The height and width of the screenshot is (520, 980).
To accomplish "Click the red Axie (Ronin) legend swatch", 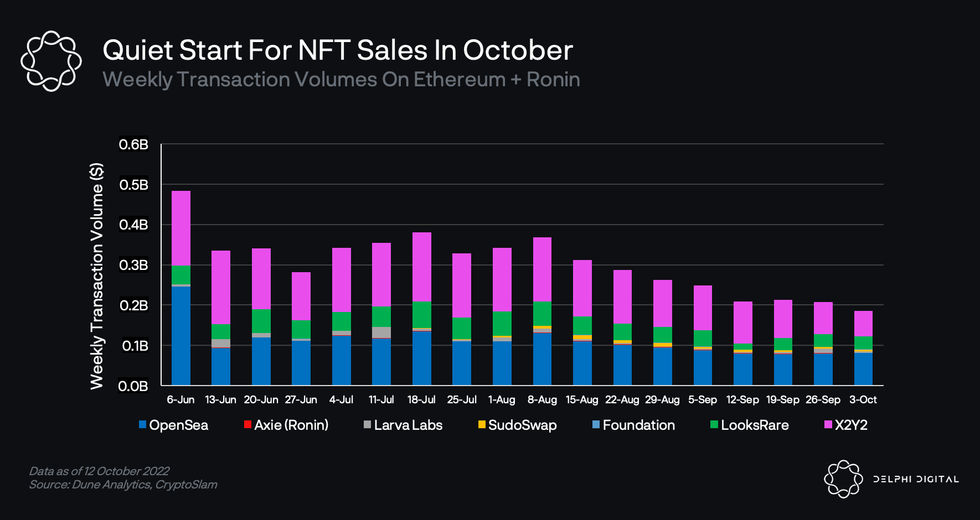I will [x=247, y=425].
